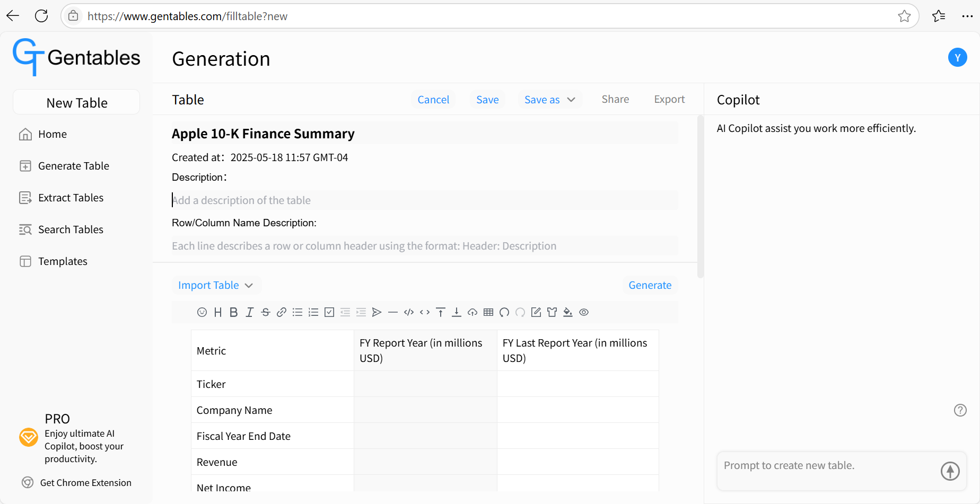Viewport: 980px width, 504px height.
Task: Click the Generate button
Action: (650, 285)
